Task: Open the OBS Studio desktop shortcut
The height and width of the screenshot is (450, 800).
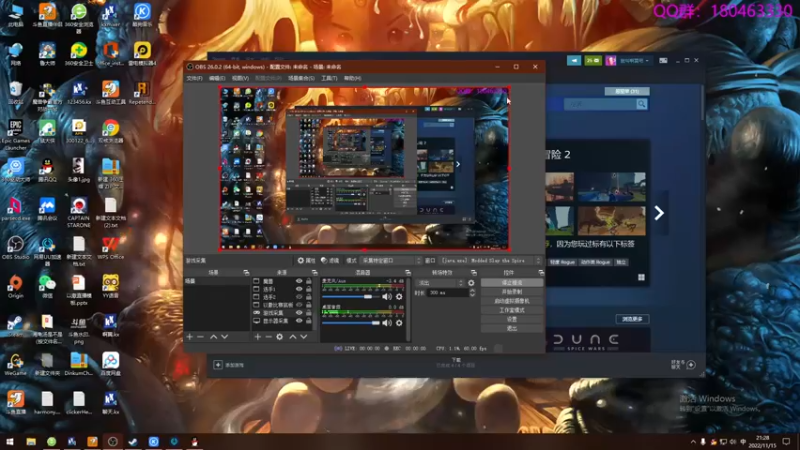Action: click(x=15, y=248)
